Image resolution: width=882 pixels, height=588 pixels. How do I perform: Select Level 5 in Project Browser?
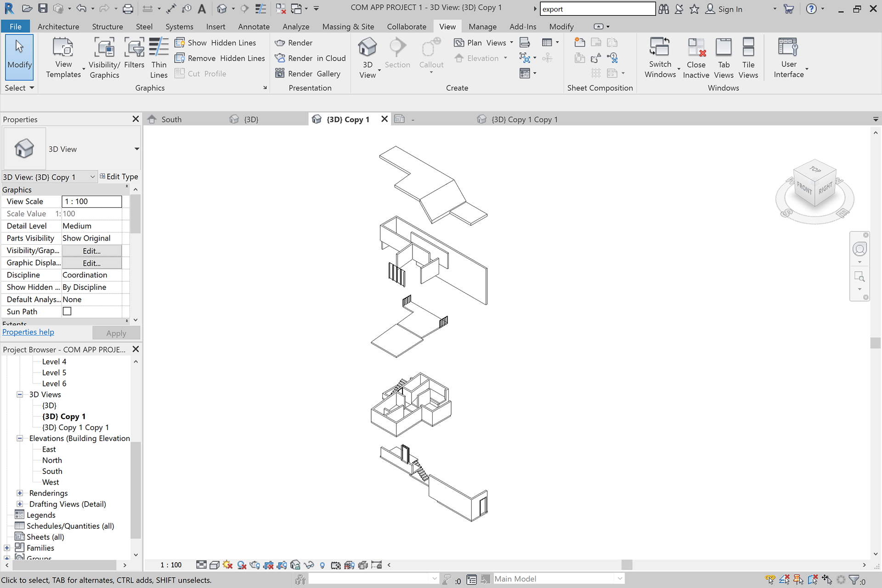(x=54, y=373)
